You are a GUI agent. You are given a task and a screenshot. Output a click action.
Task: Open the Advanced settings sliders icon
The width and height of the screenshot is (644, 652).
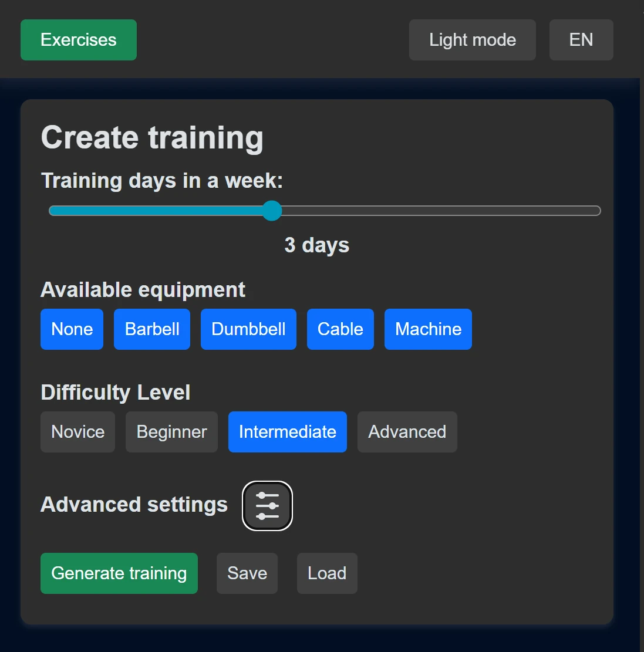click(x=267, y=506)
